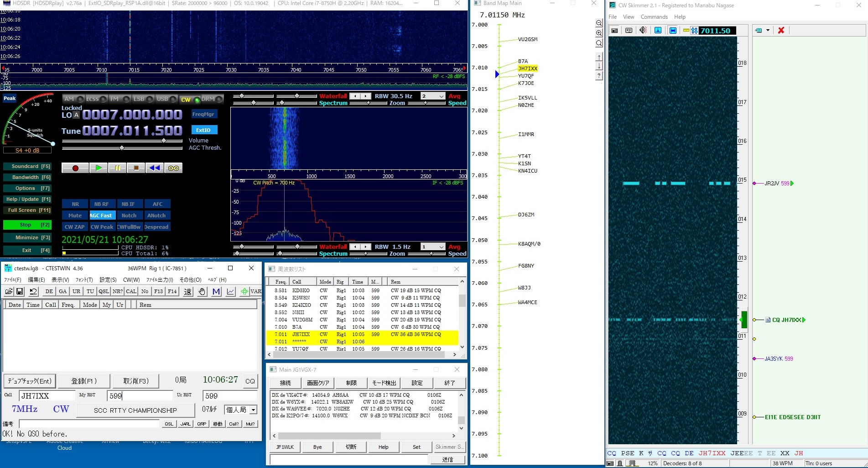Click the green crosshair icon in CTESTWIN toolbar
The width and height of the screenshot is (868, 468).
tap(244, 291)
